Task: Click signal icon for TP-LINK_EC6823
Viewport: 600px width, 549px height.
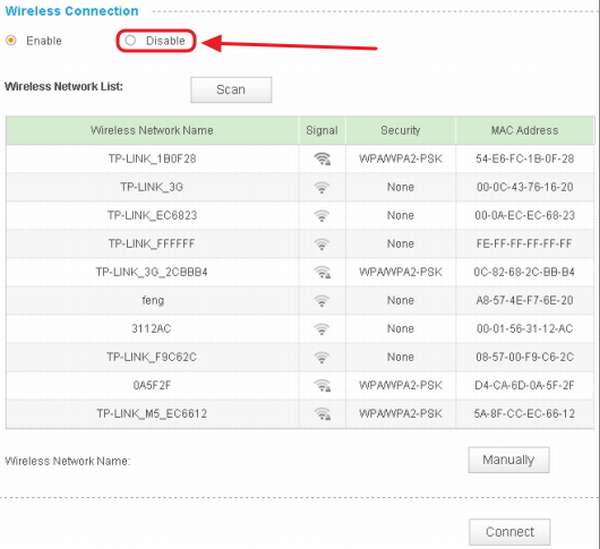Action: tap(321, 215)
